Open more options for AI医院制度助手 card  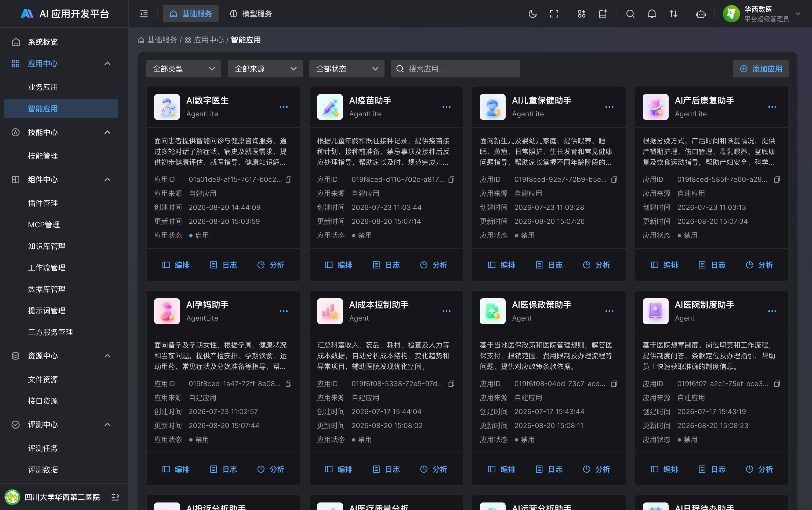coord(772,311)
